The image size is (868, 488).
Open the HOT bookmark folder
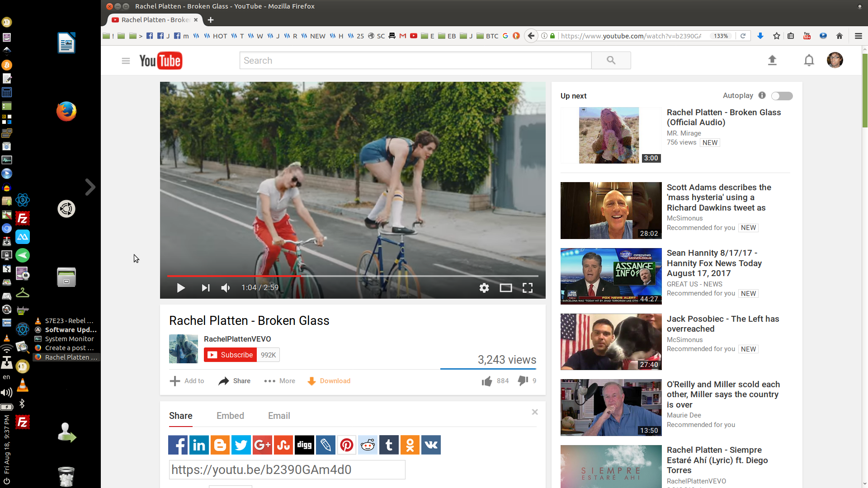[216, 36]
